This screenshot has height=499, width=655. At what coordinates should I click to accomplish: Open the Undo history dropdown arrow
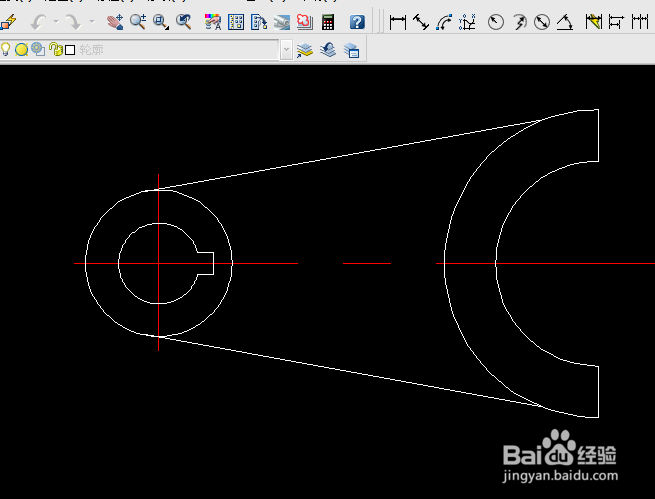coord(56,21)
